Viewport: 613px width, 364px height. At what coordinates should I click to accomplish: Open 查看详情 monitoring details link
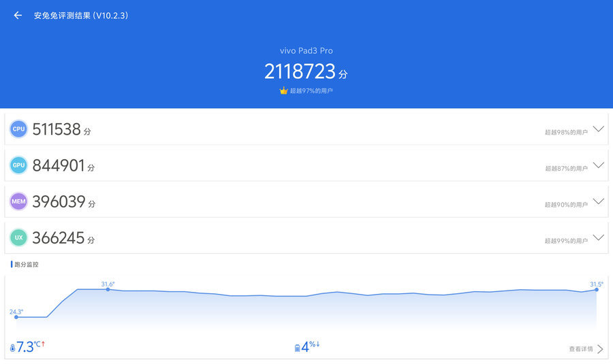click(x=581, y=349)
